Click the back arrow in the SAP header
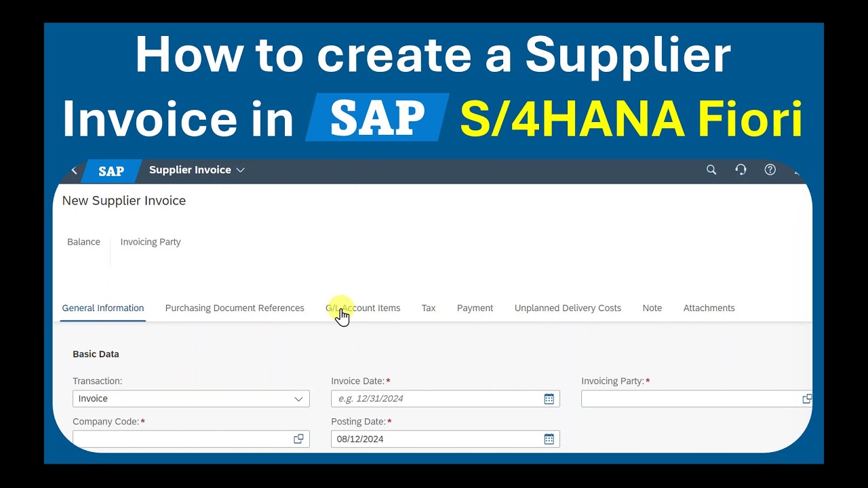Image resolution: width=868 pixels, height=488 pixels. coord(74,170)
